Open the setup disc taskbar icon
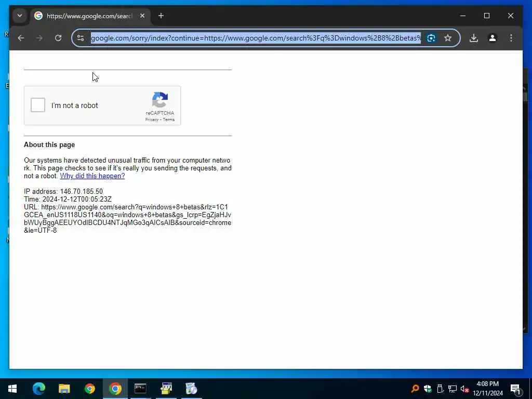Image resolution: width=532 pixels, height=399 pixels. coord(191,389)
